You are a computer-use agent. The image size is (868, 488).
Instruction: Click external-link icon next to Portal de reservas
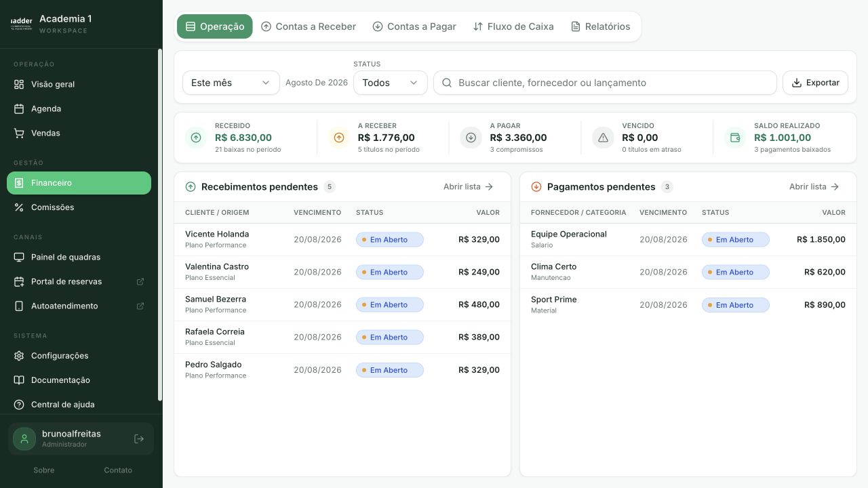tap(140, 281)
